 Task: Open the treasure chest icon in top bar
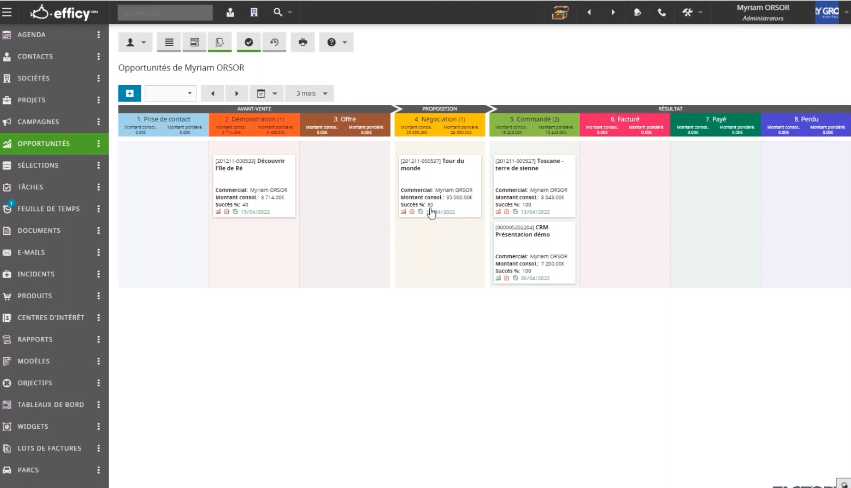561,12
